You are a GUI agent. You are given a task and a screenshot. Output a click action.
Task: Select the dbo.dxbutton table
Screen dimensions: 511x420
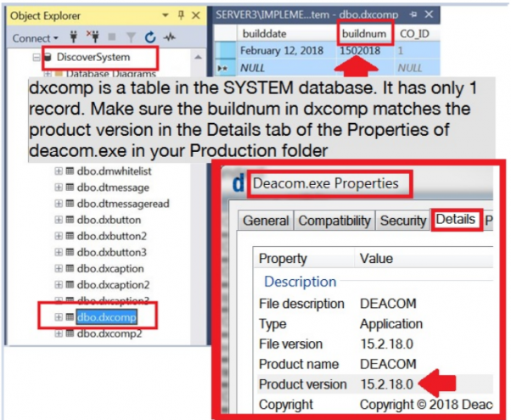pos(109,220)
